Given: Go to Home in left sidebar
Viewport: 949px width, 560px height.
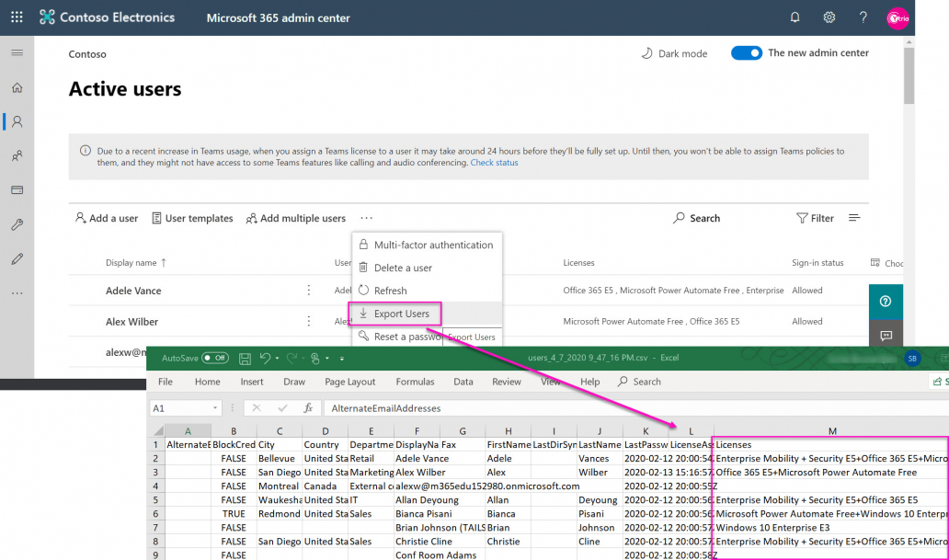Looking at the screenshot, I should (x=17, y=87).
